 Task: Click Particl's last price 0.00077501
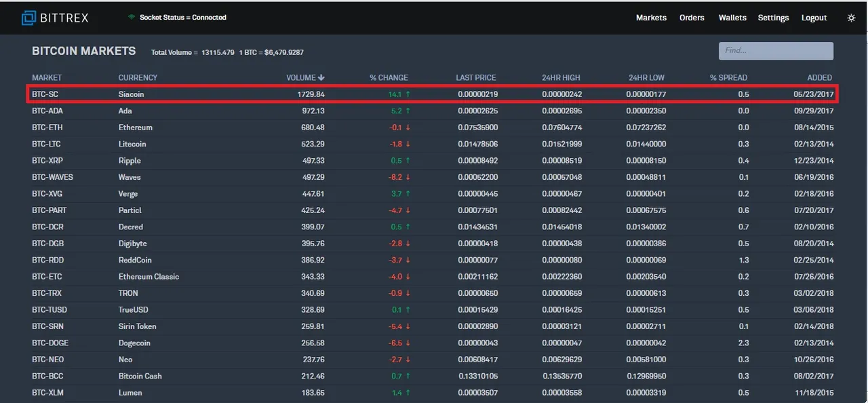pyautogui.click(x=478, y=210)
